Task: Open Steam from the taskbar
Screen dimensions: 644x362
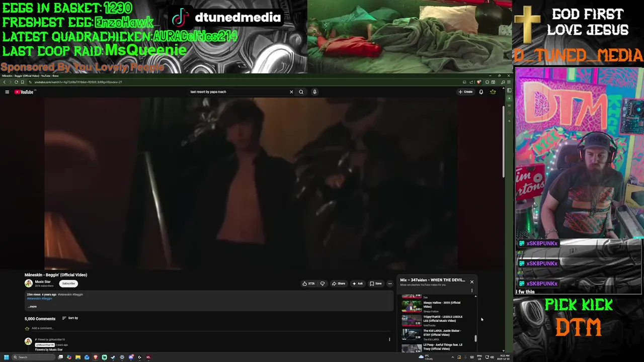Action: pos(113,357)
